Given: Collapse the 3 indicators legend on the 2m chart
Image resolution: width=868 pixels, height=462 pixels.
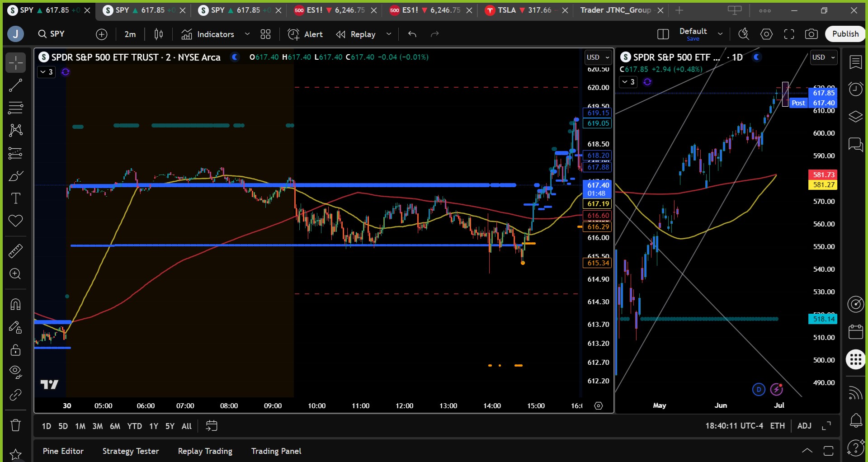Looking at the screenshot, I should 47,72.
